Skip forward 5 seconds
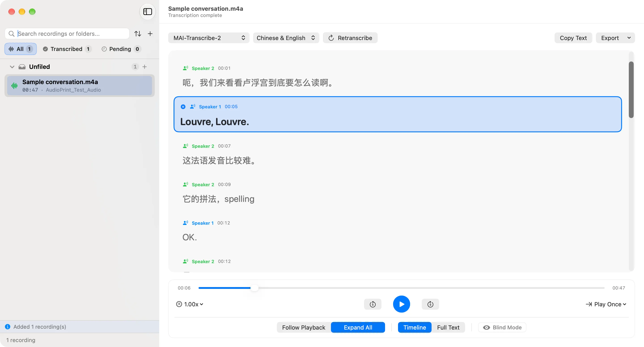Viewport: 644px width, 347px height. 430,304
